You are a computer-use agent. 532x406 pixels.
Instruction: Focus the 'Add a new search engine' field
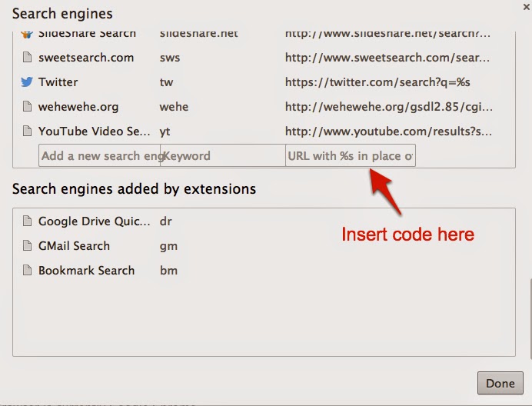(99, 155)
